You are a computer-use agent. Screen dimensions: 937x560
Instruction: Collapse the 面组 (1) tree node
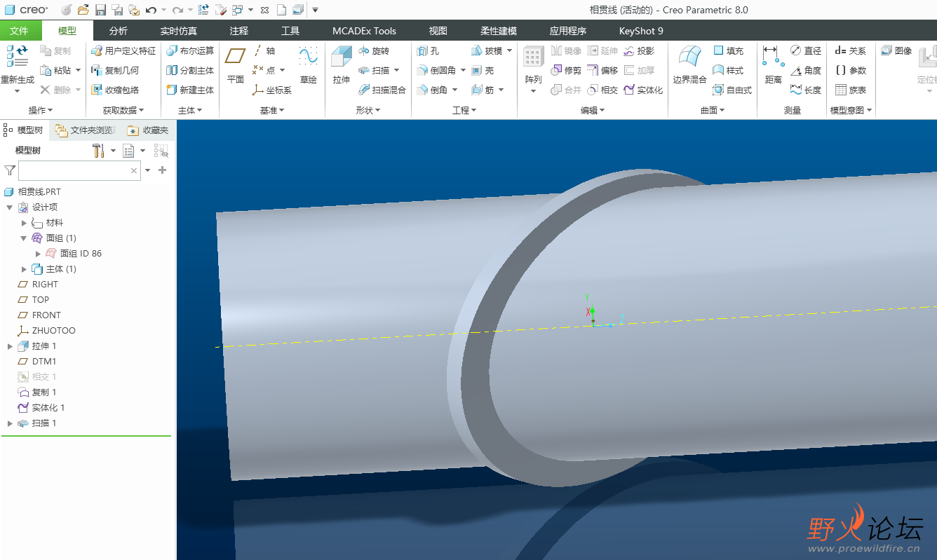[x=24, y=238]
